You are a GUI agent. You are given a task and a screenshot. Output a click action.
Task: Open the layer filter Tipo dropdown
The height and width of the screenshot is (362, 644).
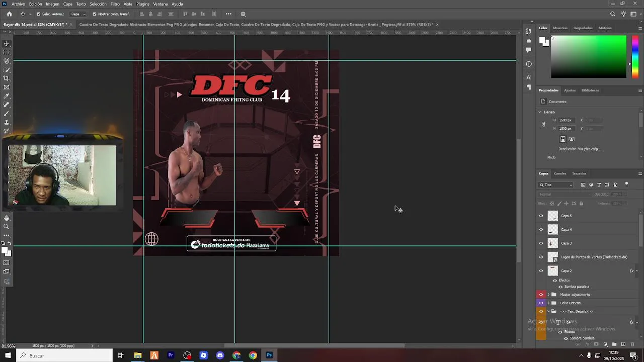556,185
